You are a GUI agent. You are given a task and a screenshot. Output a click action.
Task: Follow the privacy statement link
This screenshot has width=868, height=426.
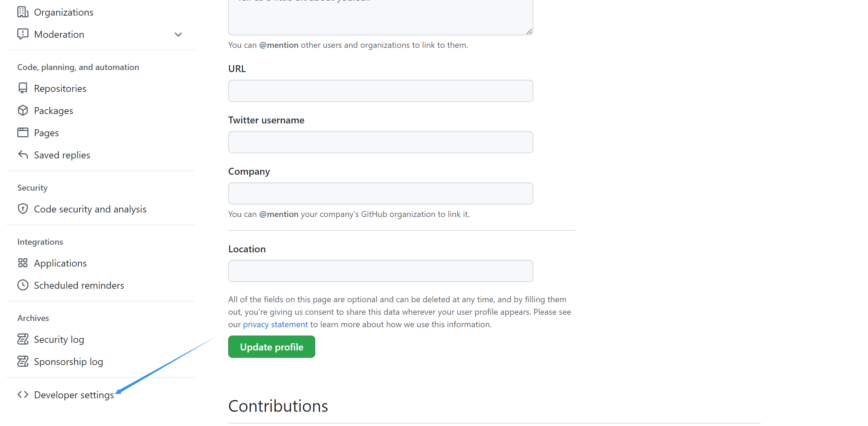(x=275, y=324)
